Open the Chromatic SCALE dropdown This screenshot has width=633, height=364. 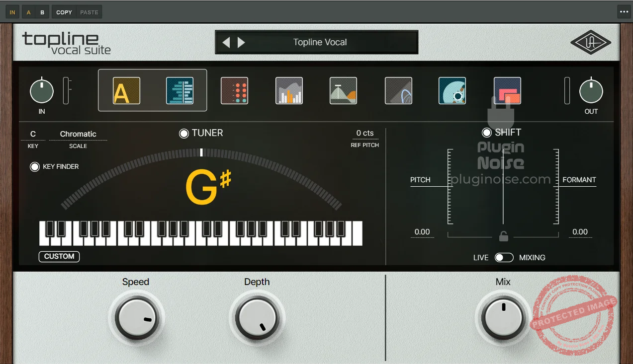(78, 134)
